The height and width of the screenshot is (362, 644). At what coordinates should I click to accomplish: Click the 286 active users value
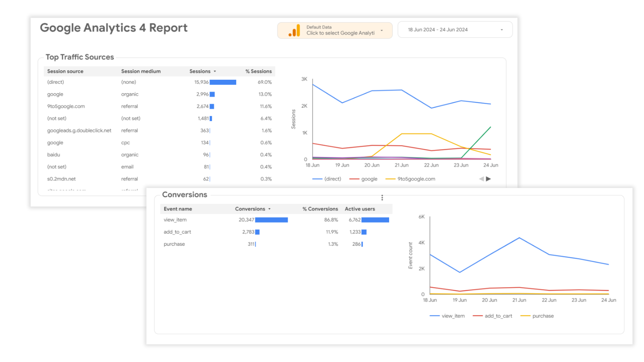click(356, 244)
